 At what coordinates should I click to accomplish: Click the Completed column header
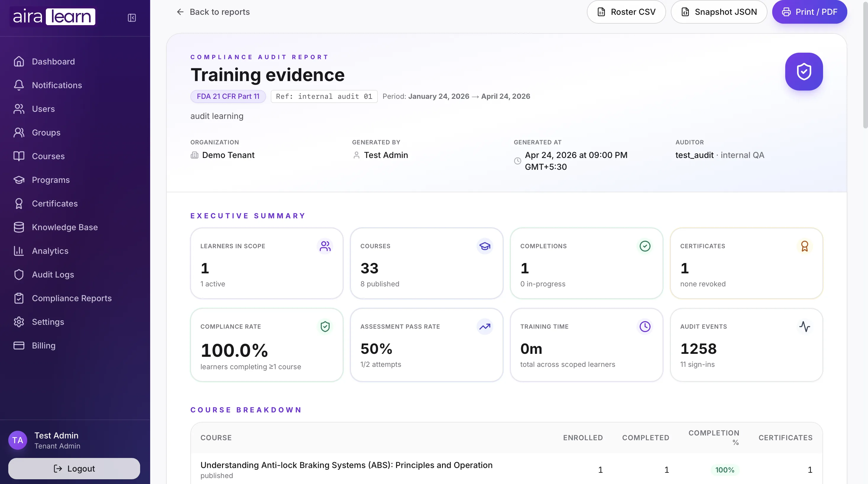(646, 438)
